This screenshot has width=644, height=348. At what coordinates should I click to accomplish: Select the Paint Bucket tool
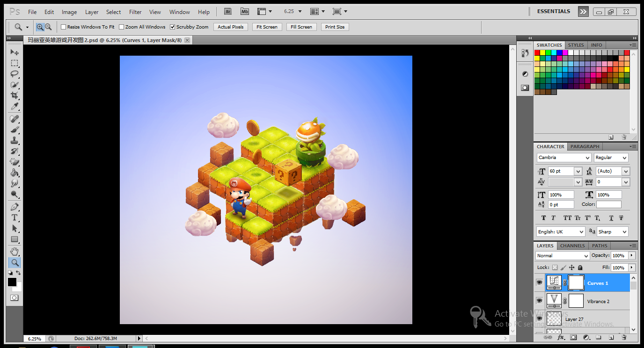pyautogui.click(x=15, y=173)
